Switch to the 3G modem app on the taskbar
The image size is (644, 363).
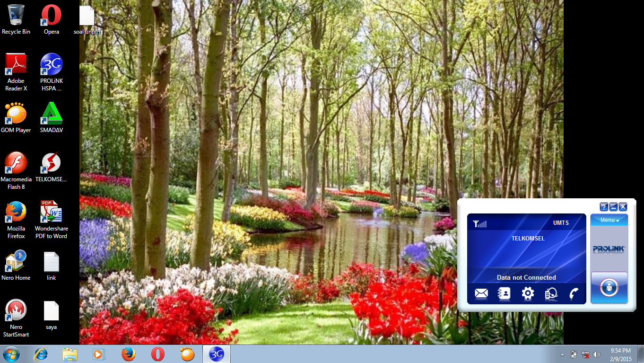coord(216,354)
